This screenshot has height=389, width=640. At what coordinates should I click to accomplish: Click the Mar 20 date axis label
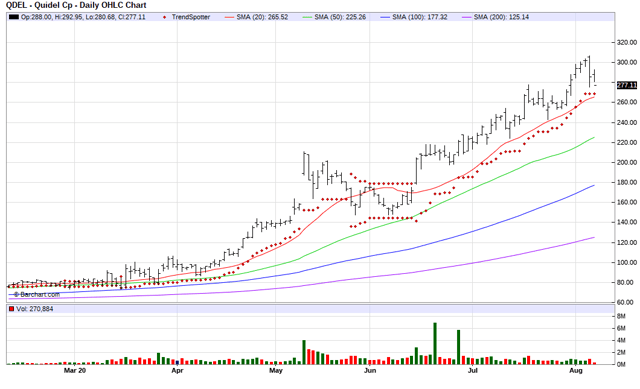(x=75, y=371)
